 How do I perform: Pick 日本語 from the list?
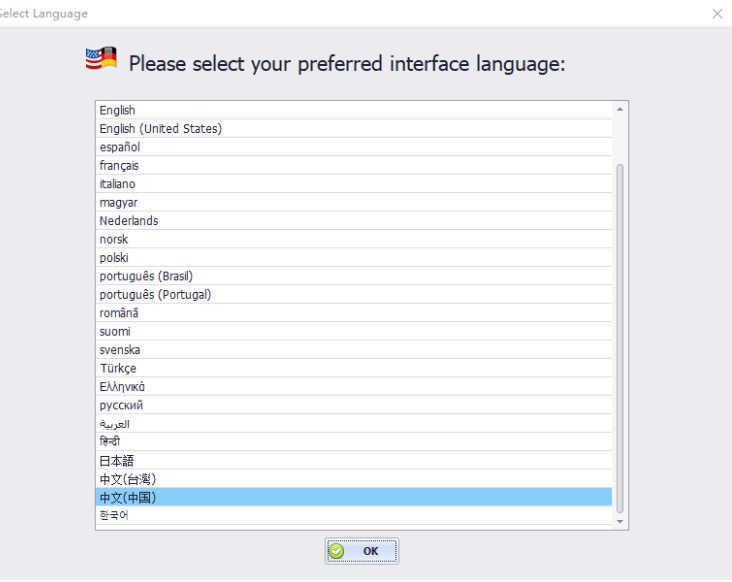pos(353,460)
